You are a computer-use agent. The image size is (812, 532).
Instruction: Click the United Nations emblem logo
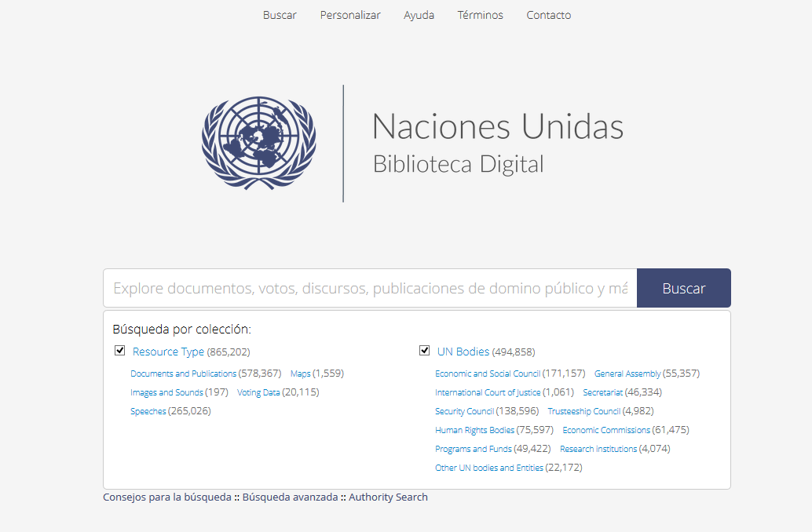tap(259, 143)
